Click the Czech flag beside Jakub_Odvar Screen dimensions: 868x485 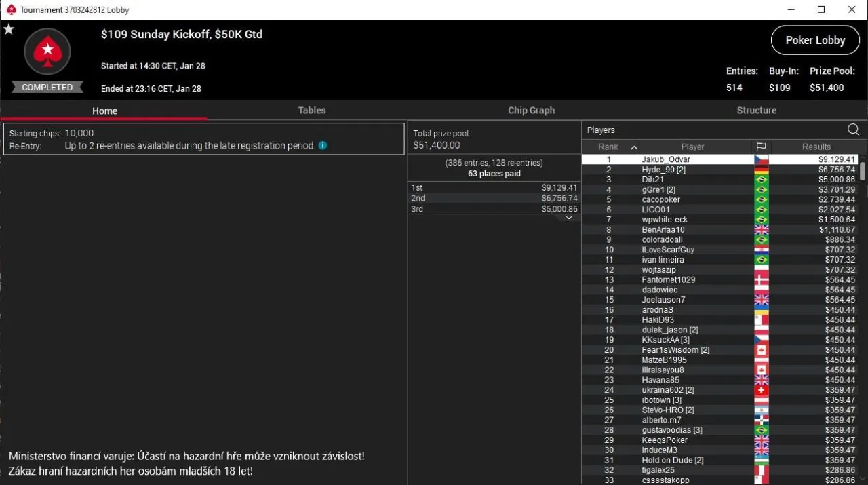coord(761,159)
